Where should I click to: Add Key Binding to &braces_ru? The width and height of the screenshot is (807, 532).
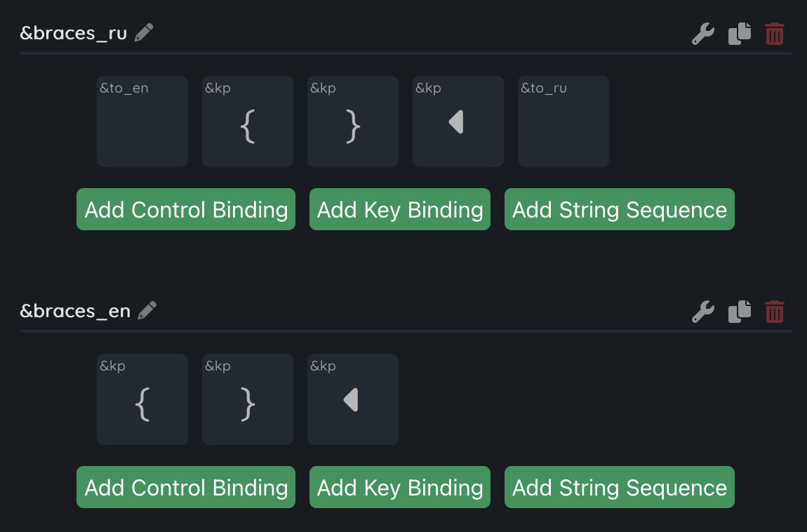pyautogui.click(x=400, y=209)
